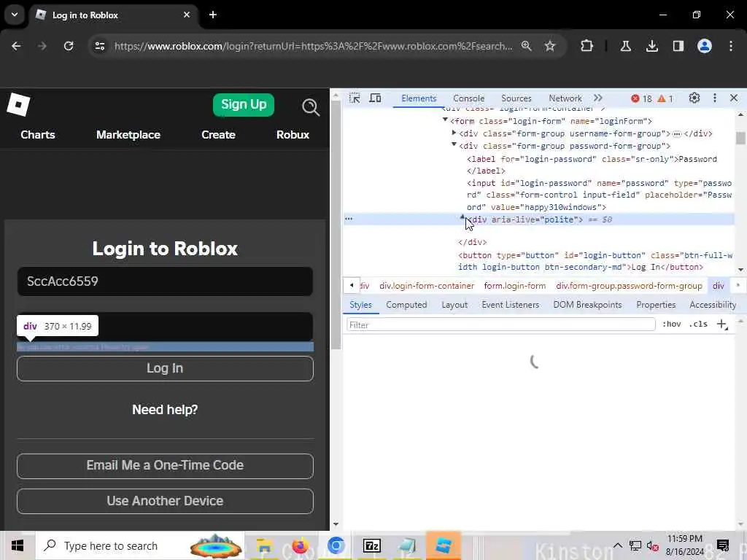Click the red error count badge 18
This screenshot has width=747, height=560.
[641, 98]
